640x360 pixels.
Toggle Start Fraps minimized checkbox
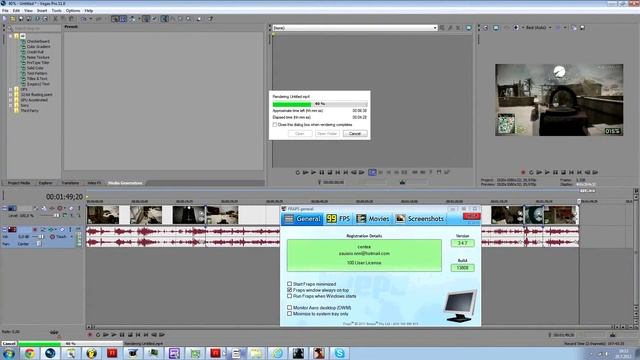[x=289, y=284]
